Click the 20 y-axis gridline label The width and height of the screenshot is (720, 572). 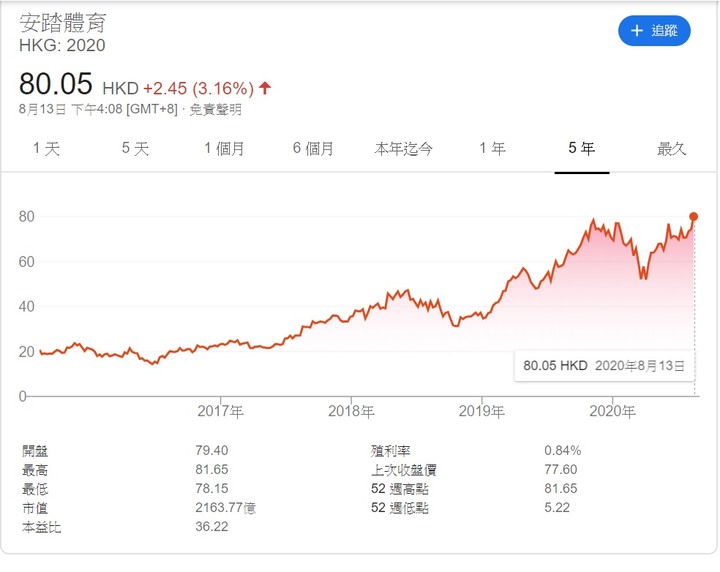(27, 352)
